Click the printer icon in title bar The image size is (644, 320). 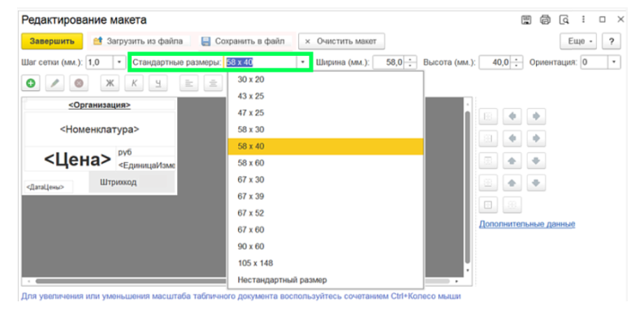tap(546, 19)
